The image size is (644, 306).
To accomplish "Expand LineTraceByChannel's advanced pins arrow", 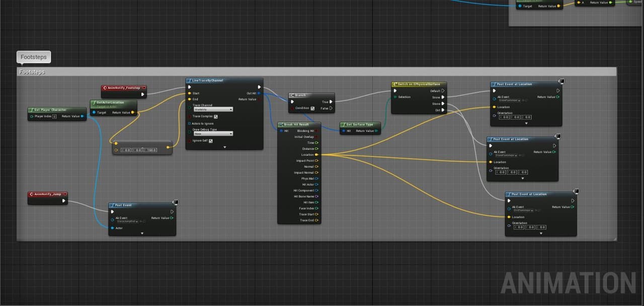I will (x=224, y=147).
